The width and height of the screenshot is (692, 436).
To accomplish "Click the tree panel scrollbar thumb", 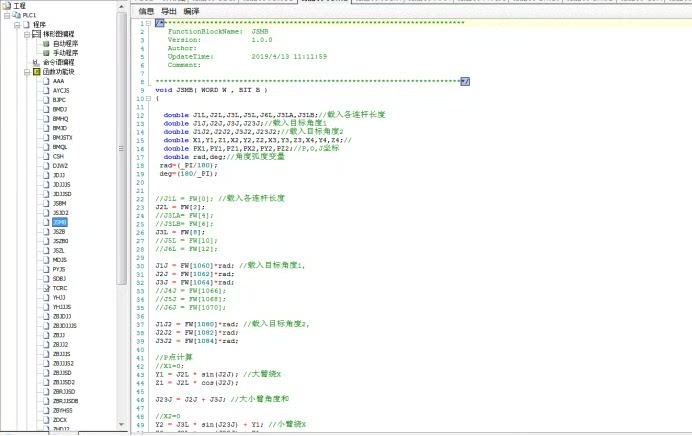I will point(122,149).
